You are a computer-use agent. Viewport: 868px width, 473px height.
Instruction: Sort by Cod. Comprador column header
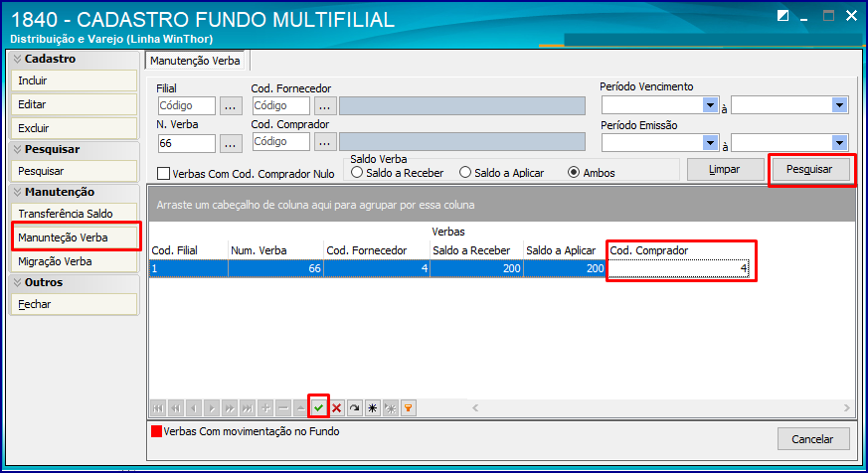pyautogui.click(x=680, y=250)
